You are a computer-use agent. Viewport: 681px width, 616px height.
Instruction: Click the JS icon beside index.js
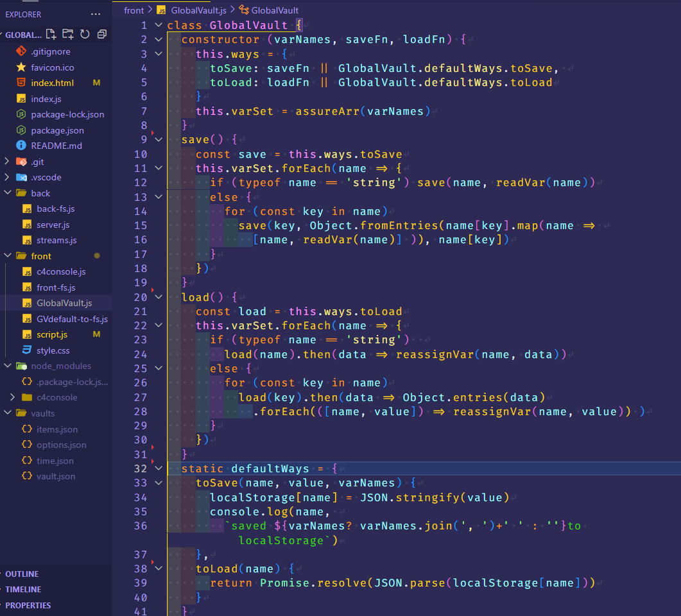pyautogui.click(x=21, y=99)
